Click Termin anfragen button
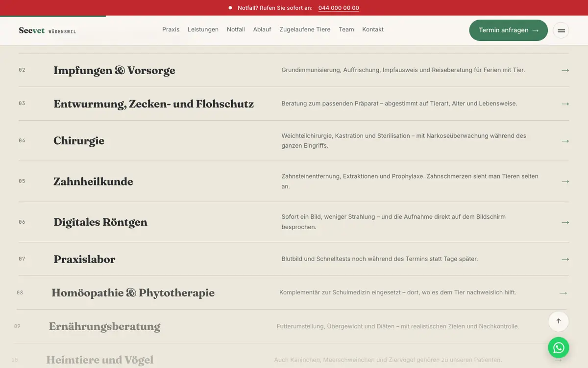588x368 pixels. click(x=508, y=30)
